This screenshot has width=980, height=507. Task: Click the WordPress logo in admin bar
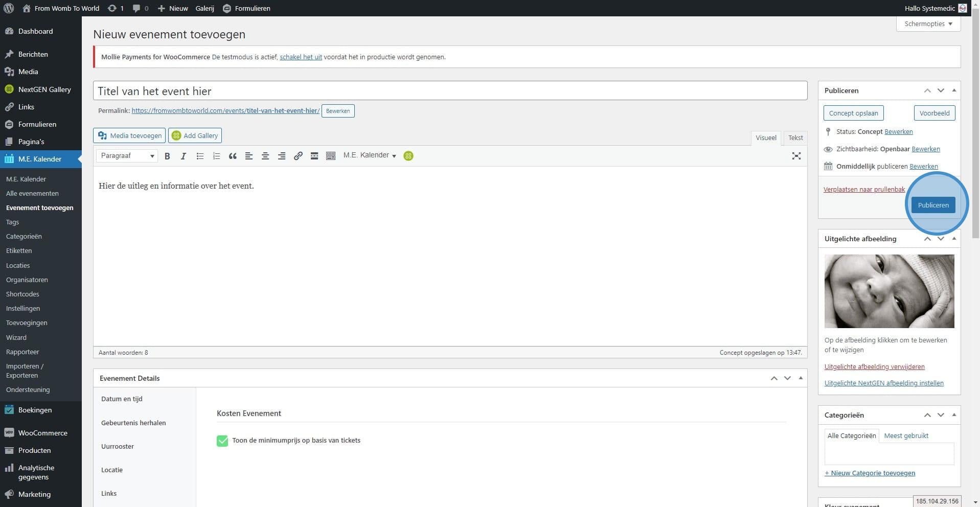click(x=9, y=8)
